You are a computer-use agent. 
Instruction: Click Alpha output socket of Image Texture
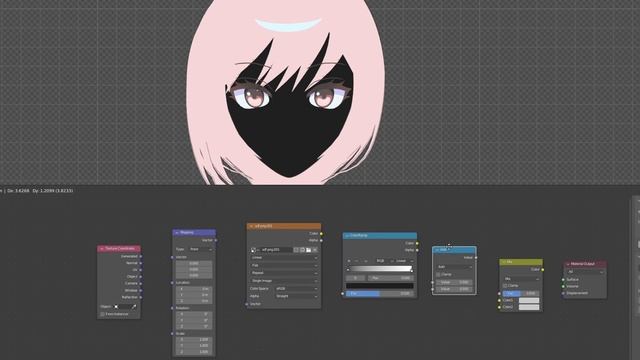click(321, 240)
